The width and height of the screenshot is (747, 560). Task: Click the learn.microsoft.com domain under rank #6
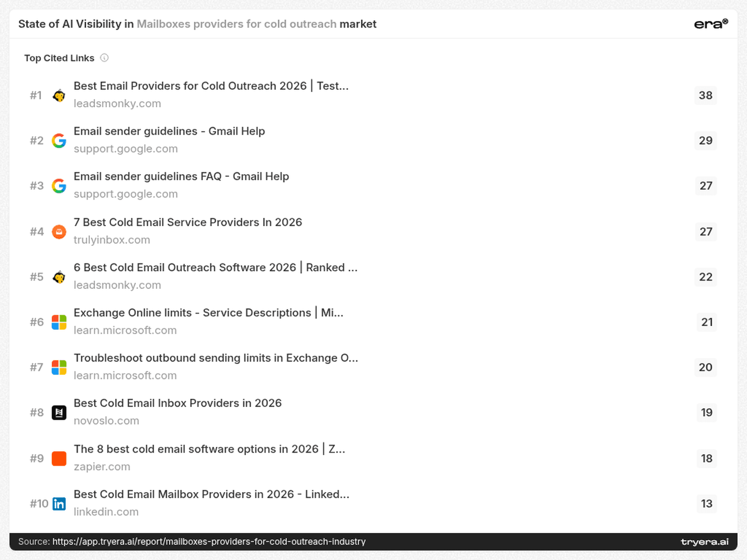(x=125, y=330)
